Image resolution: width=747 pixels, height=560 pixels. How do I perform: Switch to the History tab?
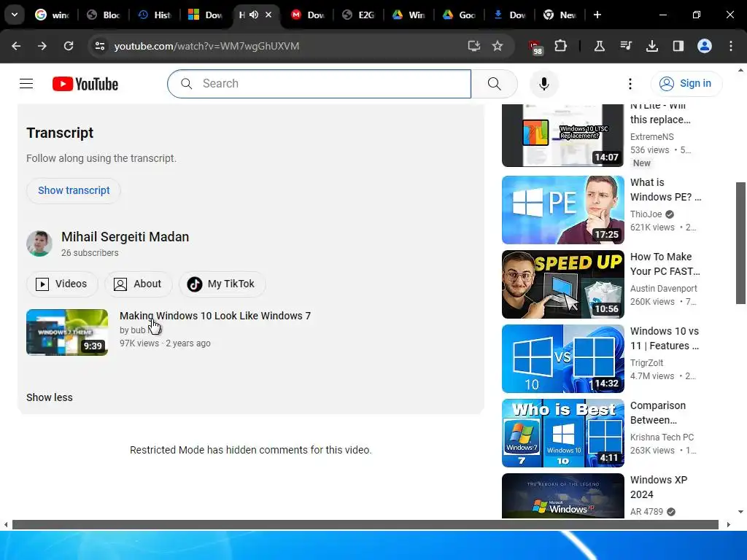155,15
